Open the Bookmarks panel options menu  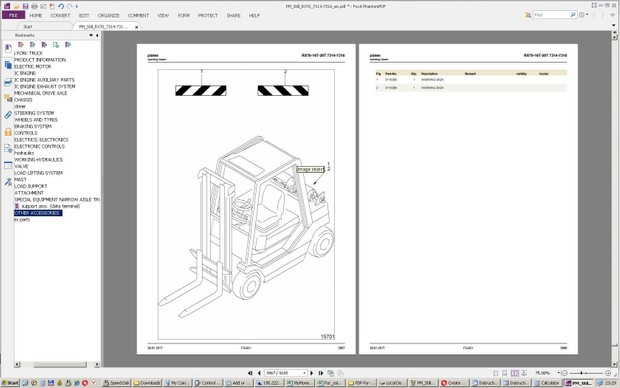91,35
